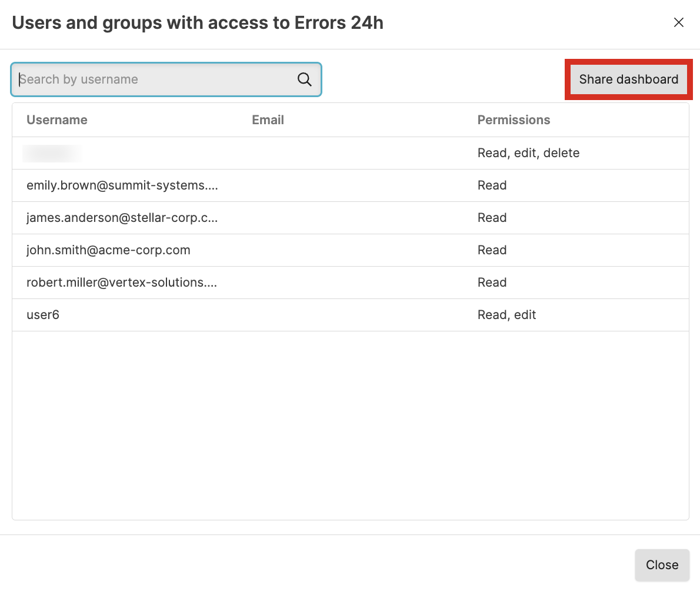Click the Email column header

(x=268, y=120)
